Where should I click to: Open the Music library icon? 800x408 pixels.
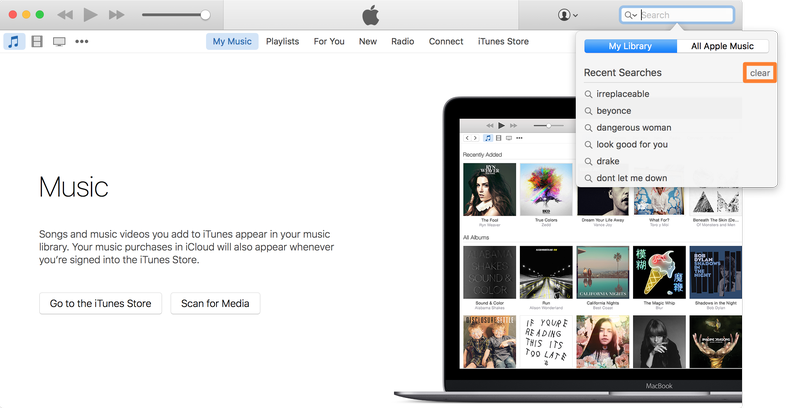point(14,41)
